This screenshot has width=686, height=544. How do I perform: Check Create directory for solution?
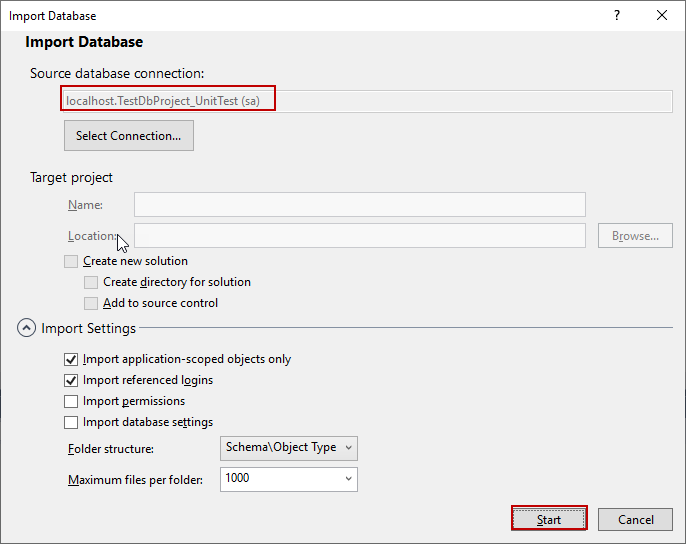[91, 282]
